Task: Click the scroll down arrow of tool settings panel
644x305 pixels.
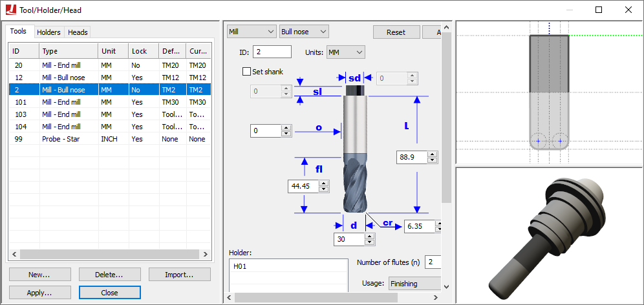Action: pos(447,287)
